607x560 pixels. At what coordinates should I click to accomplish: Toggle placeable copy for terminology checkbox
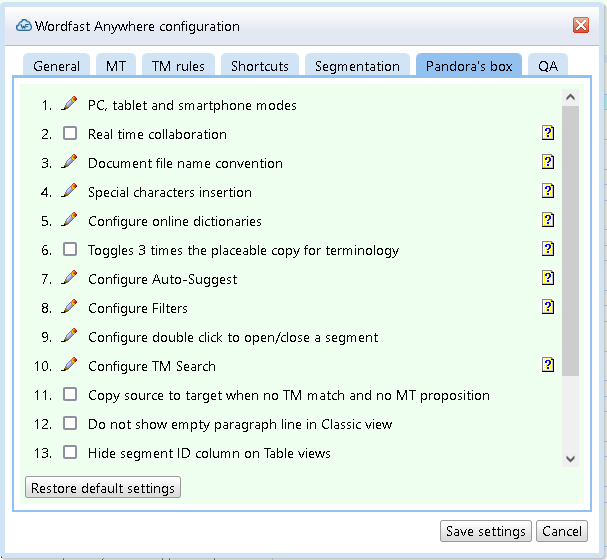point(70,249)
